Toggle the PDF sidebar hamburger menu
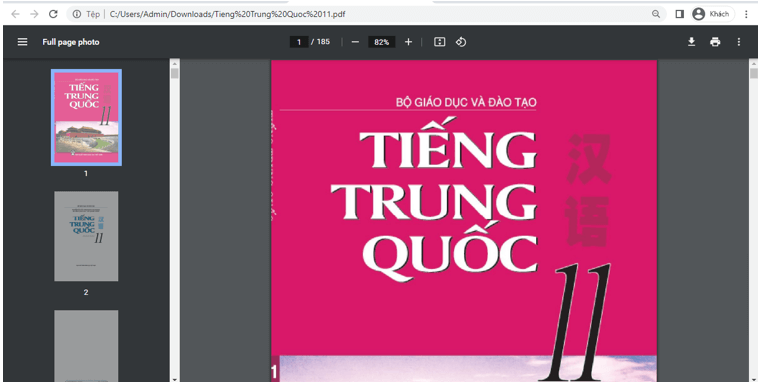 pyautogui.click(x=22, y=42)
